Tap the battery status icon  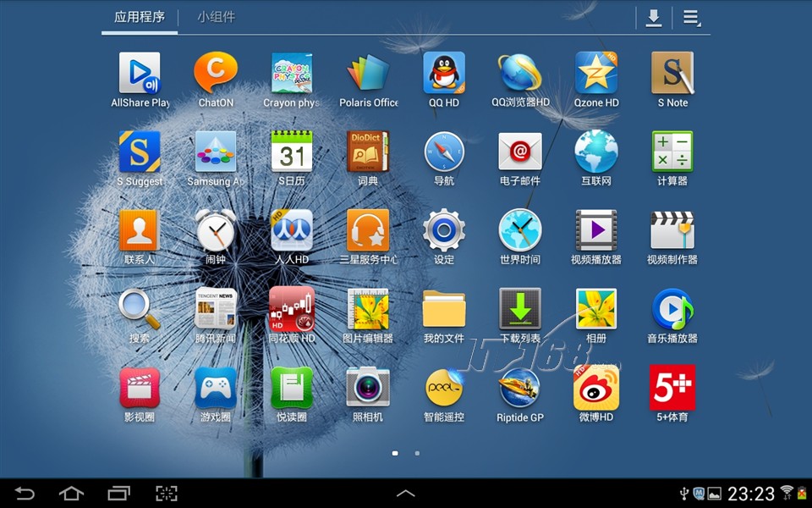coord(802,493)
